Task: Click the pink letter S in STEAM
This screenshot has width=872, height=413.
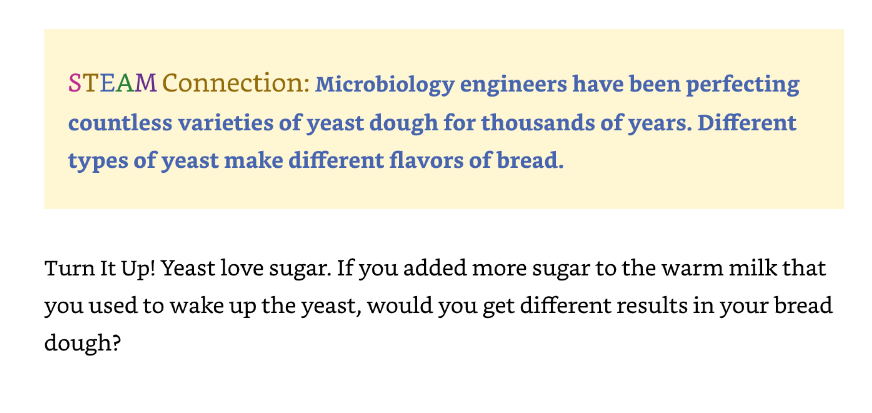Action: (75, 83)
